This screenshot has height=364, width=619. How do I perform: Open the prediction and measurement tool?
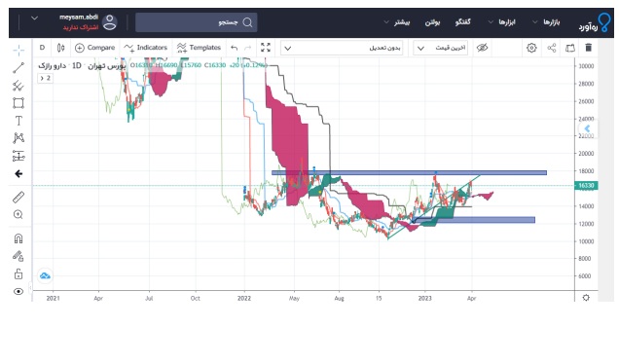coord(18,156)
